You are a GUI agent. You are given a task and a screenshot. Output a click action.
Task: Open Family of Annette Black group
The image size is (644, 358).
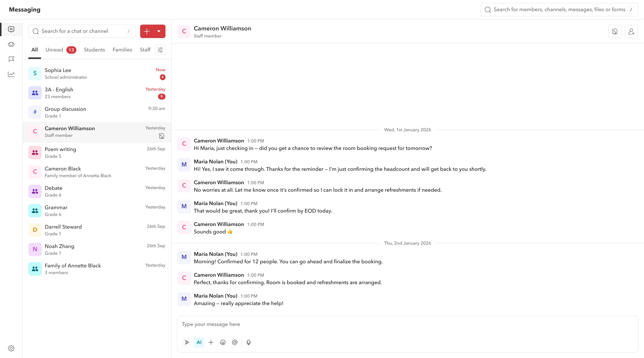(97, 269)
